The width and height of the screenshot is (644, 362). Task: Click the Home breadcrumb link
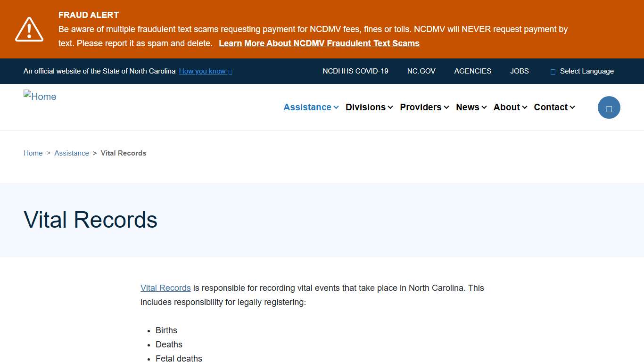pyautogui.click(x=33, y=153)
